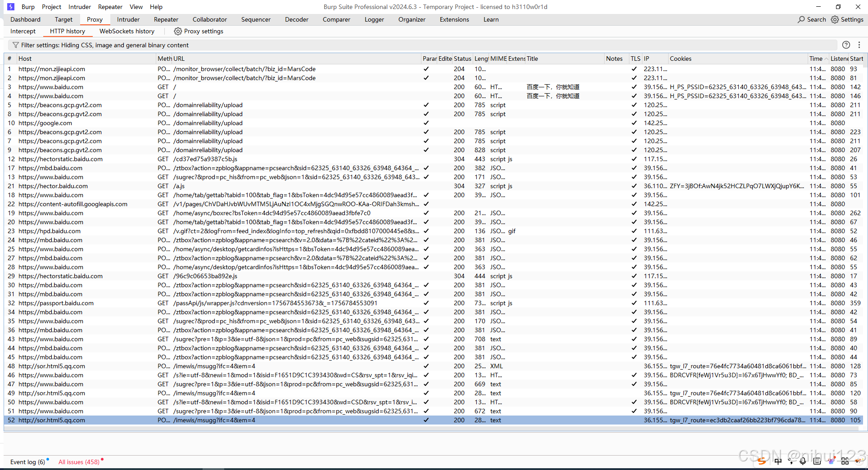The height and width of the screenshot is (470, 868).
Task: Select row 1 mon.zijieapi.com request
Action: pyautogui.click(x=433, y=69)
